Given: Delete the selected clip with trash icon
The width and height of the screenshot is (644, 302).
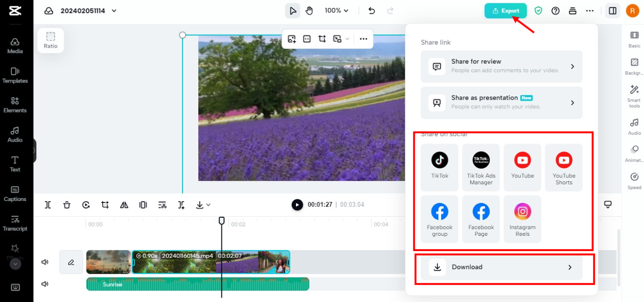Looking at the screenshot, I should [67, 205].
